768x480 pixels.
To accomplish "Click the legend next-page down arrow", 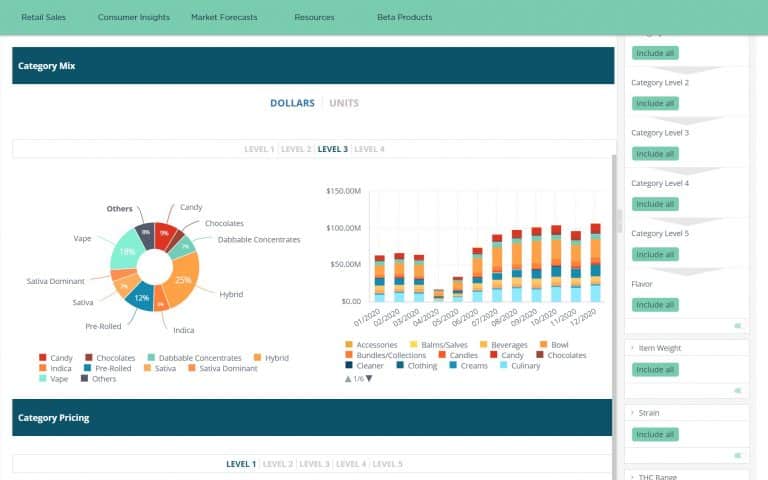I will 369,378.
